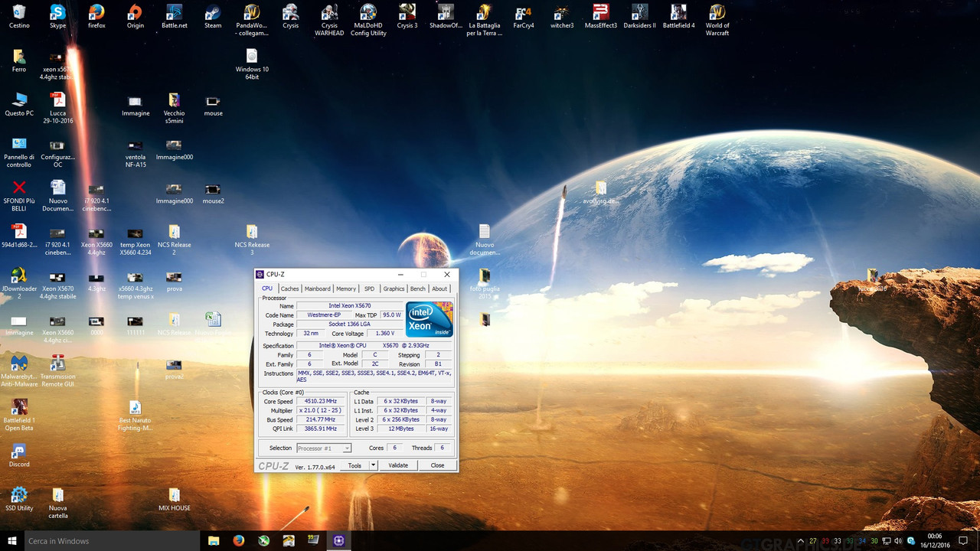Open the notification center icon
Screen dimensions: 980x551
(x=963, y=540)
